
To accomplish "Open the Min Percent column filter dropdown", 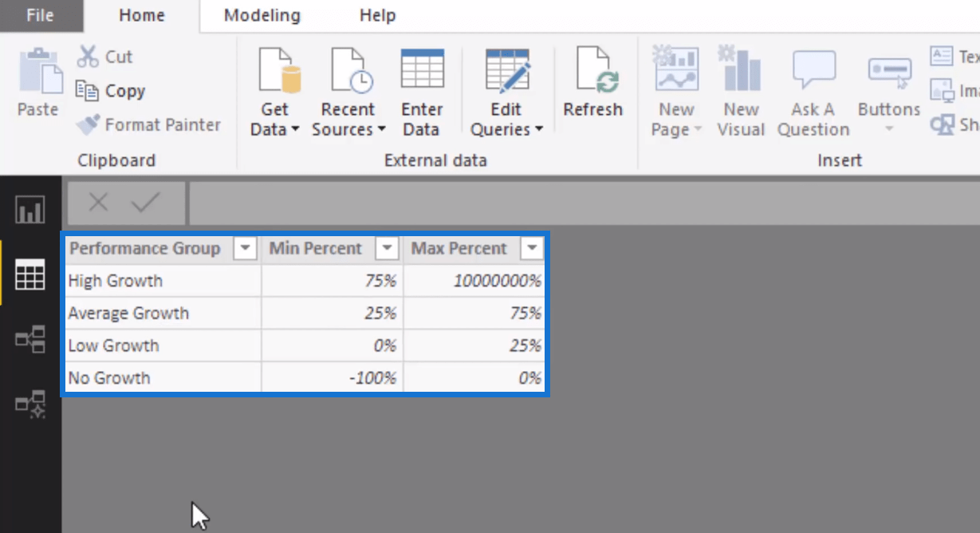I will [387, 249].
